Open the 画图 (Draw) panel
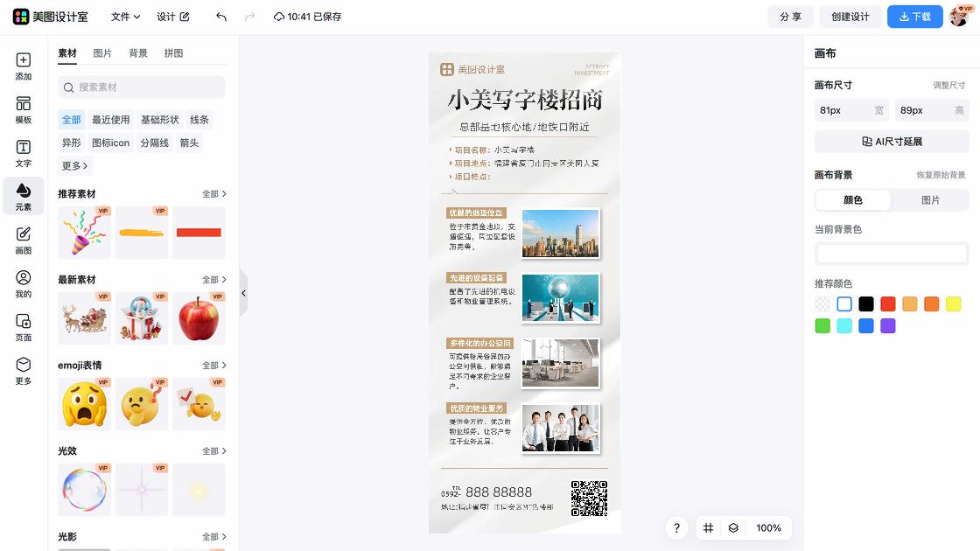This screenshot has width=980, height=551. click(x=23, y=238)
